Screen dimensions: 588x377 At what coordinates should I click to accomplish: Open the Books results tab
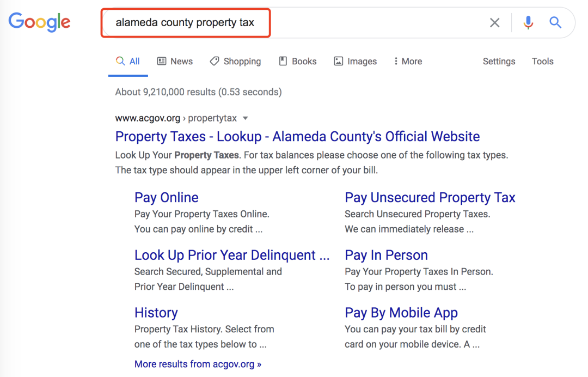pyautogui.click(x=297, y=61)
